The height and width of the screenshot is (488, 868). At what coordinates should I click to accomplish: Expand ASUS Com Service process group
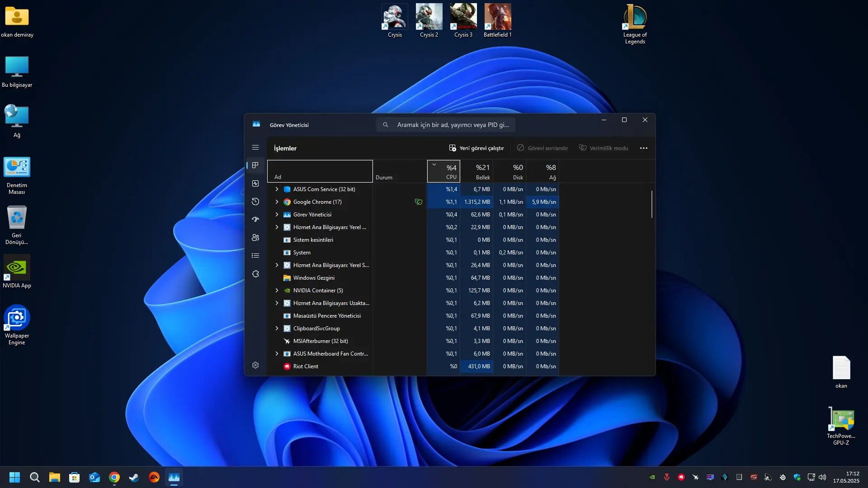277,189
